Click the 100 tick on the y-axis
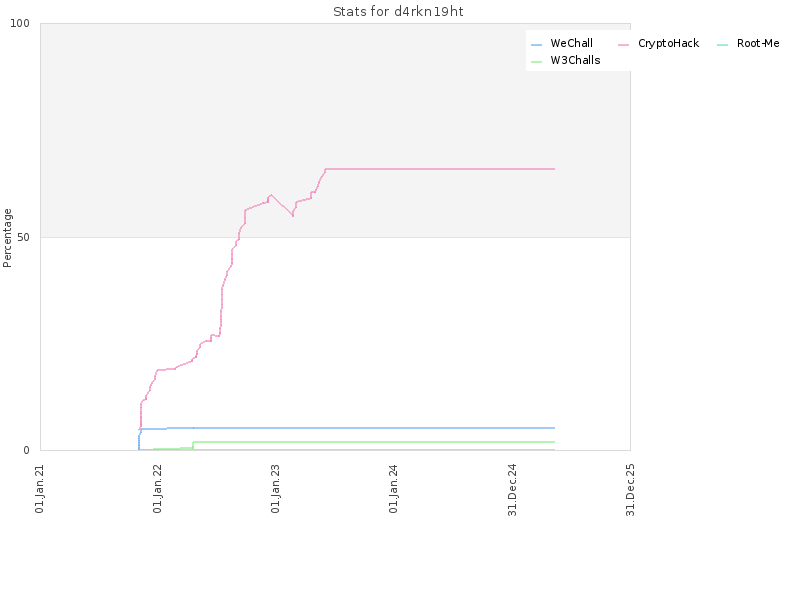Screen dimensions: 800x600 [x=20, y=23]
